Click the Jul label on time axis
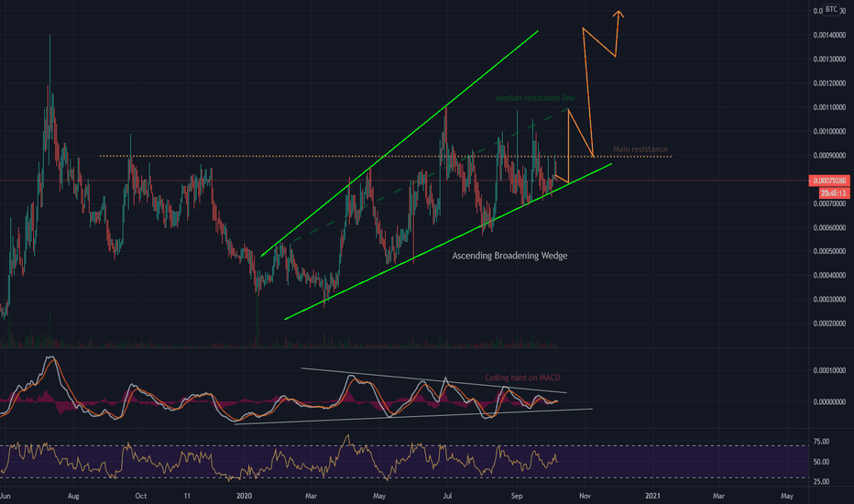Viewport: 854px width, 504px height. pyautogui.click(x=447, y=496)
